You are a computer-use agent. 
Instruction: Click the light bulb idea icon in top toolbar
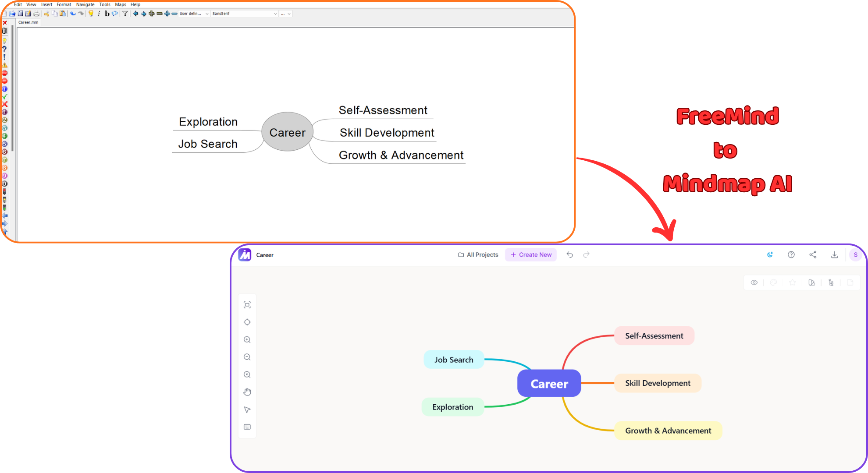(x=91, y=14)
